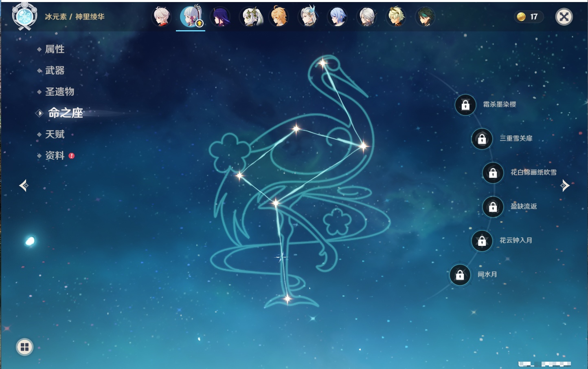588x369 pixels.
Task: Go to the next character with right arrow
Action: click(x=565, y=186)
